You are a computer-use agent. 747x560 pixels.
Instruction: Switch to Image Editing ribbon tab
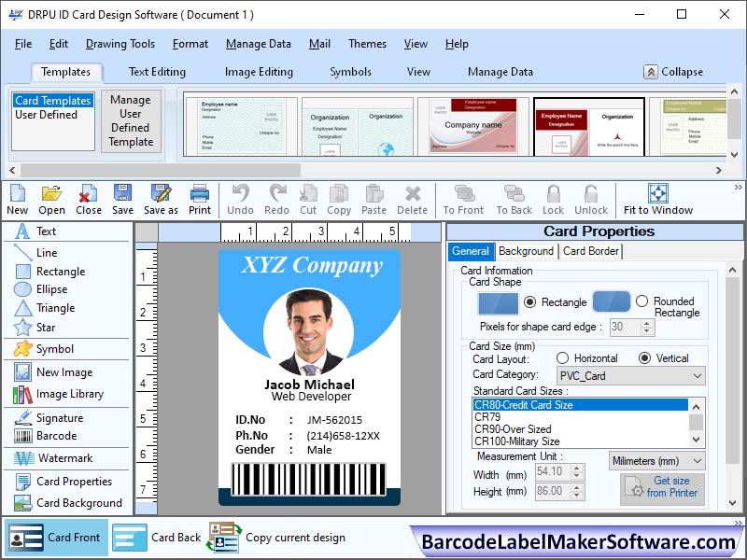tap(259, 72)
